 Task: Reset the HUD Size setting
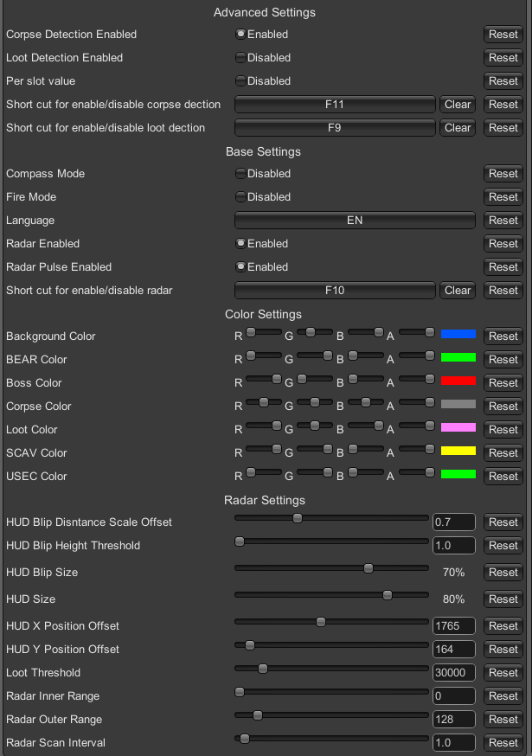coord(503,599)
